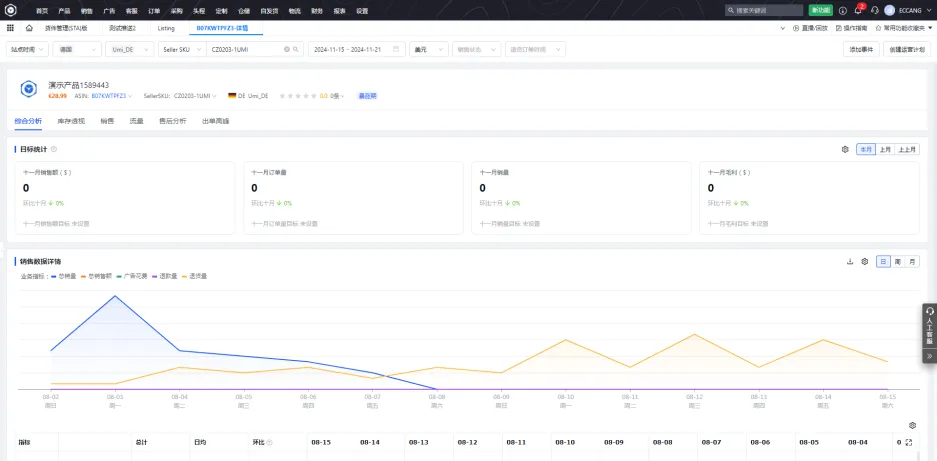Viewport: 937px width, 461px height.
Task: Switch to the 售后分析 tab
Action: pos(172,121)
